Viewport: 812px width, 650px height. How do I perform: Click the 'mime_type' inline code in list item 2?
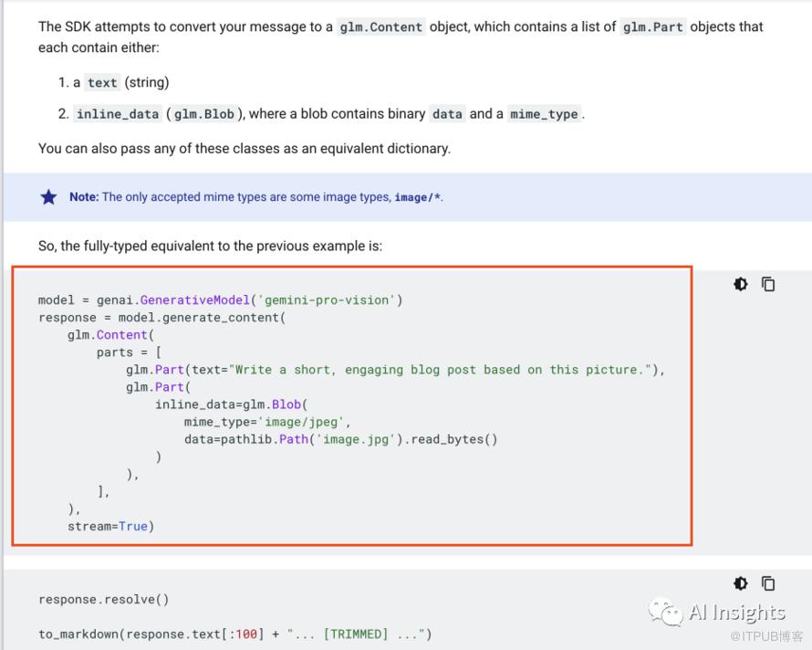click(544, 114)
